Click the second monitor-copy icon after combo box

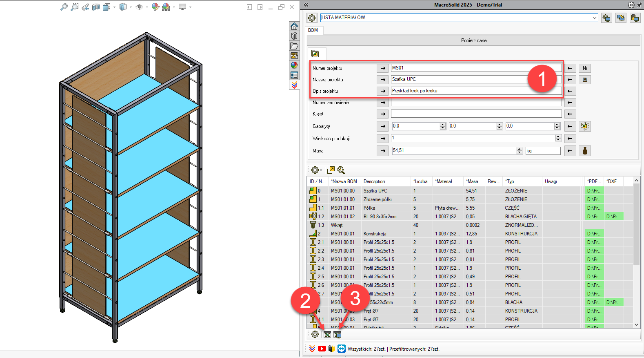[x=621, y=18]
